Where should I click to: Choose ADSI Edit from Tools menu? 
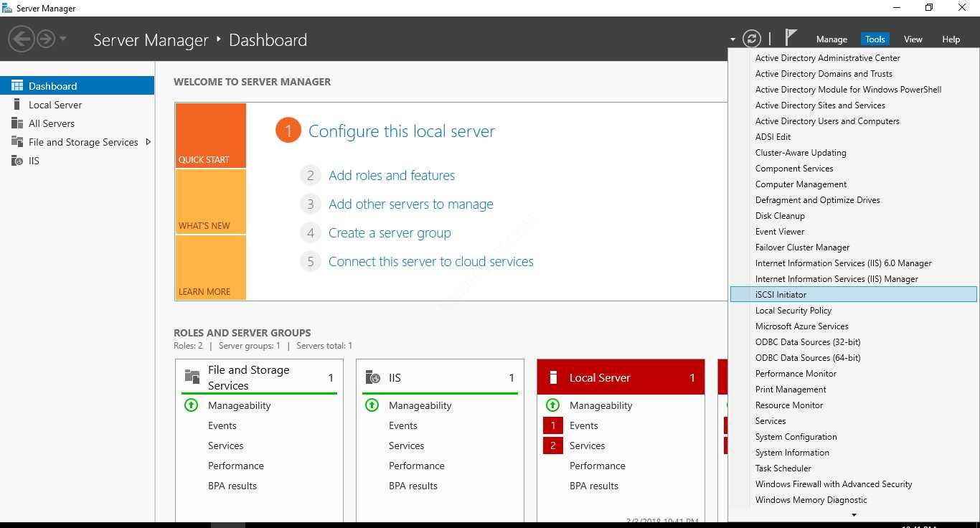pyautogui.click(x=854, y=137)
